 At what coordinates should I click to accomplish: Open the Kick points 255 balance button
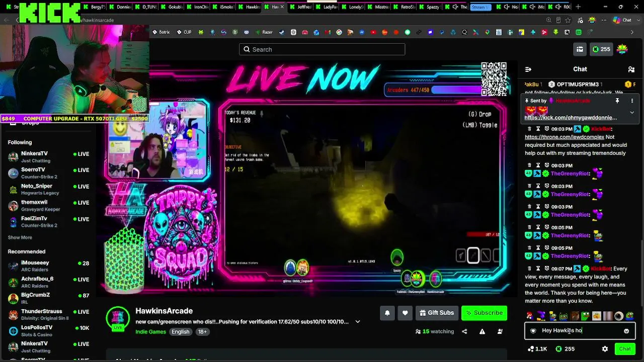point(601,49)
